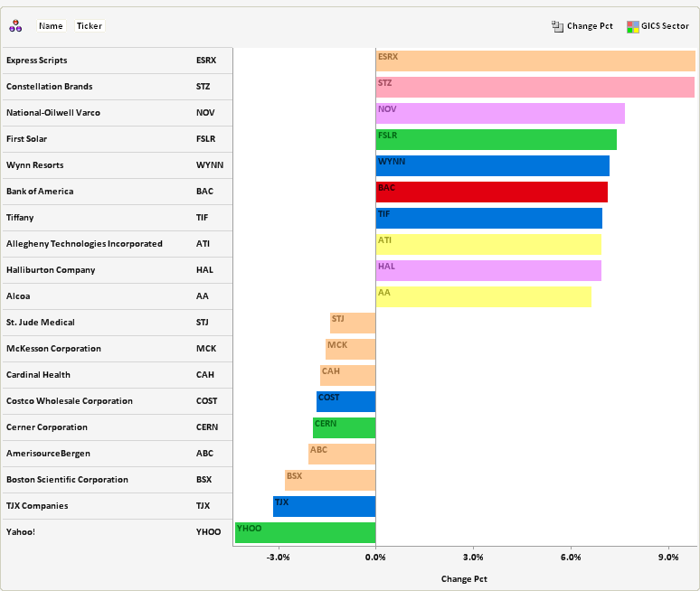Select the MCK negative bar
The width and height of the screenshot is (700, 591).
350,349
